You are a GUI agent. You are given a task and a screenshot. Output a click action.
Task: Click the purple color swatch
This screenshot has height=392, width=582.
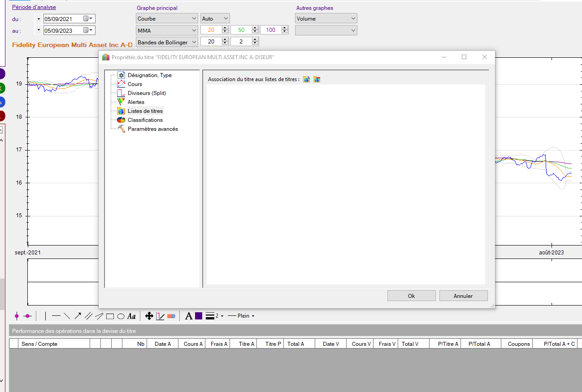point(199,316)
